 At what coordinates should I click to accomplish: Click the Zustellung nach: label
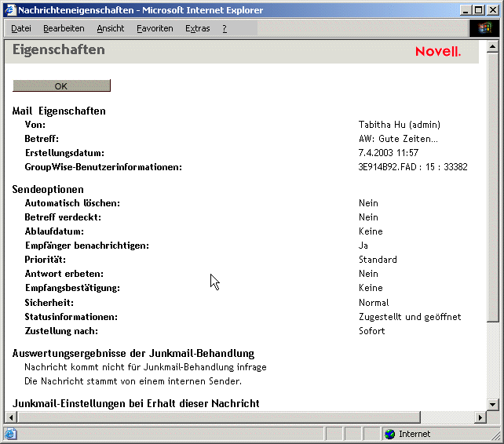click(x=61, y=331)
